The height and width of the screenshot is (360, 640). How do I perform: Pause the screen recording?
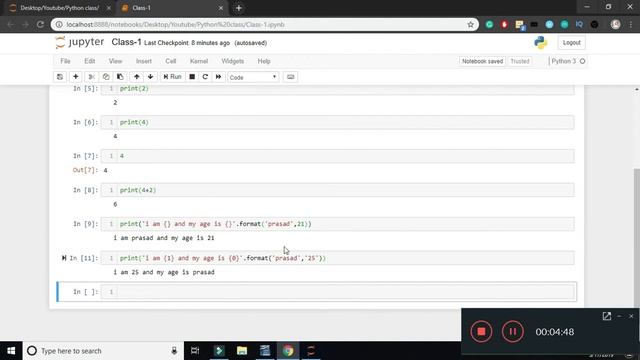click(513, 331)
